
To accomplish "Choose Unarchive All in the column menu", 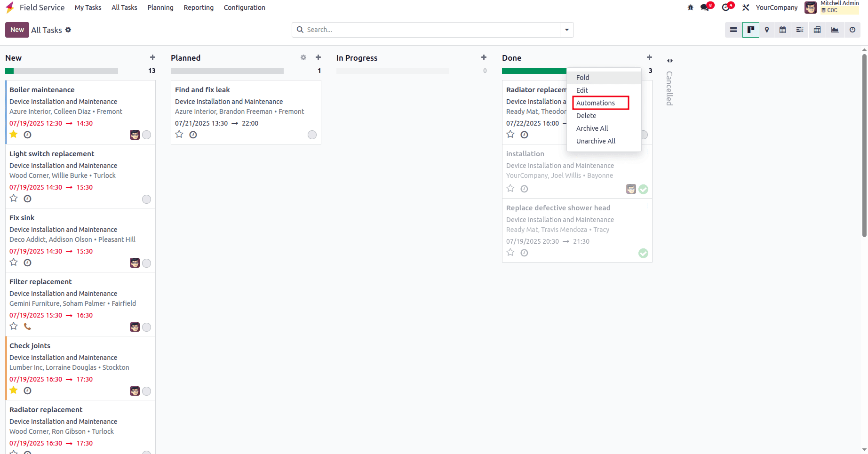I will (604, 141).
